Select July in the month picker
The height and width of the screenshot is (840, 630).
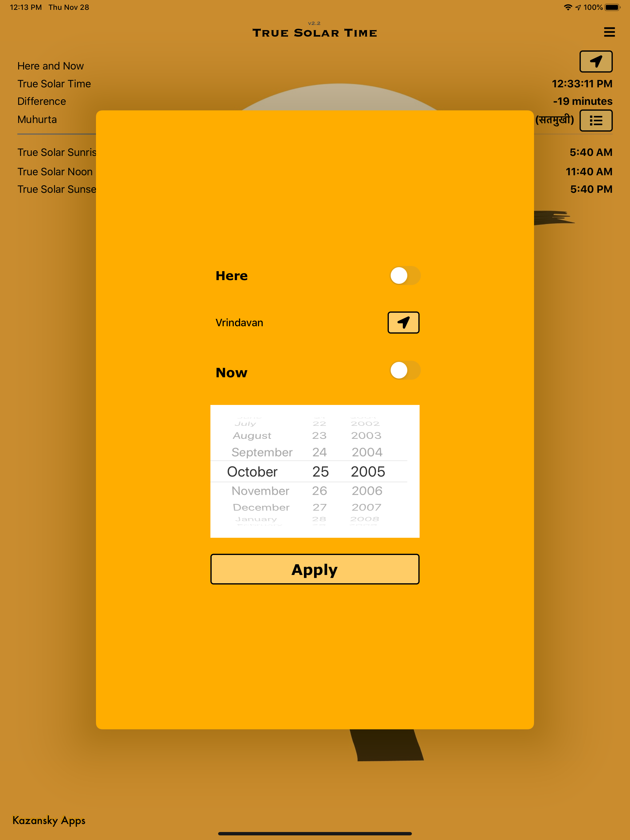[x=245, y=423]
